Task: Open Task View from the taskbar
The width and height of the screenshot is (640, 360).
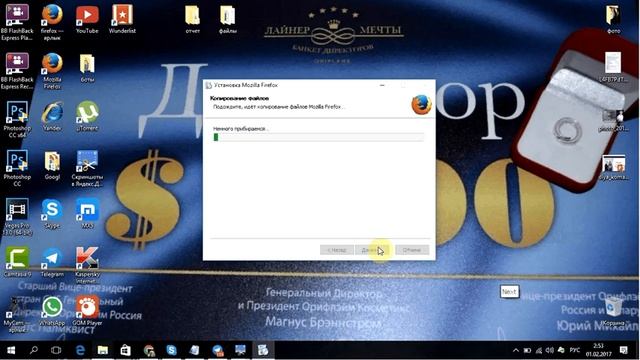Action: tap(56, 350)
